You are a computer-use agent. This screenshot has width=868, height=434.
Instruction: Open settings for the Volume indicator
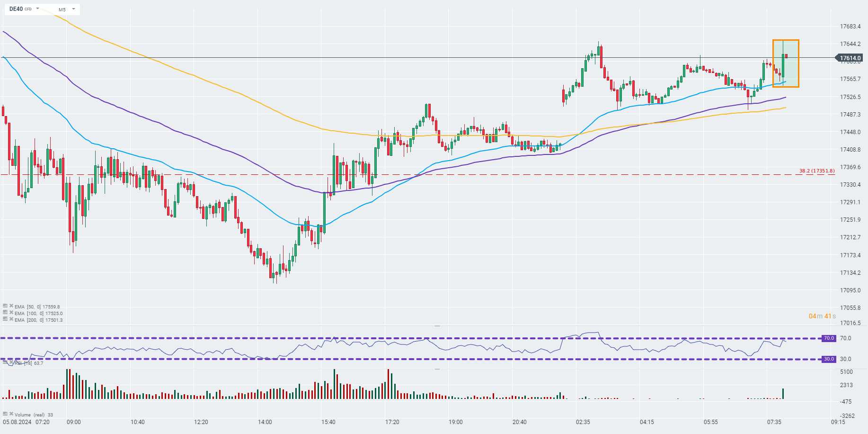pyautogui.click(x=5, y=414)
